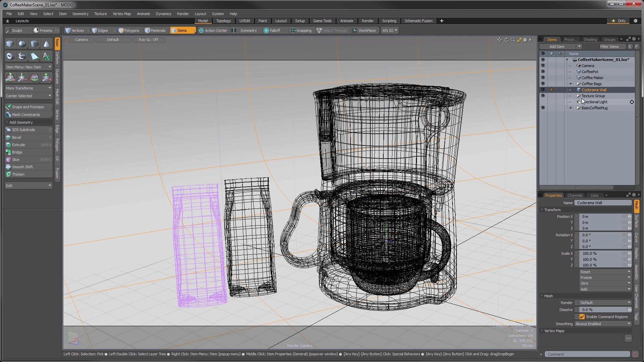Click the Bevel tool
Viewport: 644px width, 362px height.
click(x=17, y=137)
